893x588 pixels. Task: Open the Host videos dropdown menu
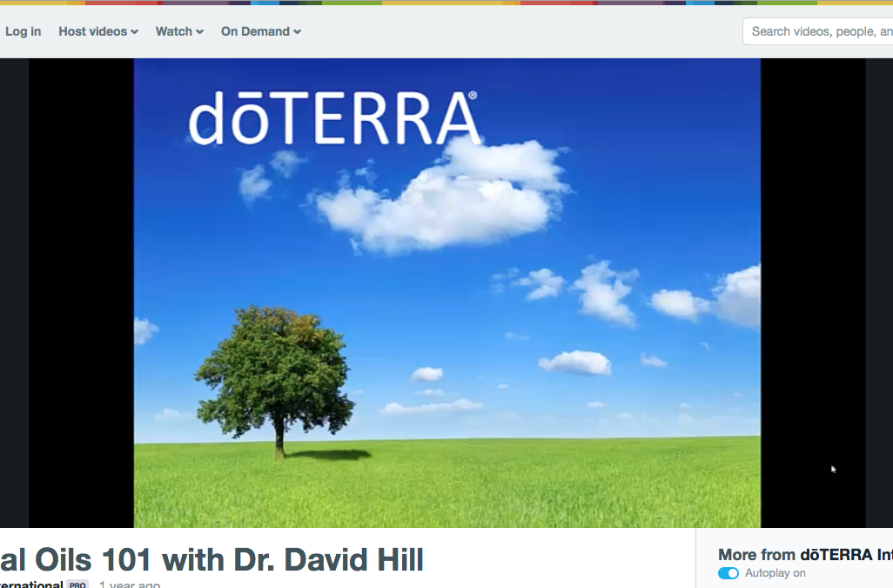tap(98, 32)
